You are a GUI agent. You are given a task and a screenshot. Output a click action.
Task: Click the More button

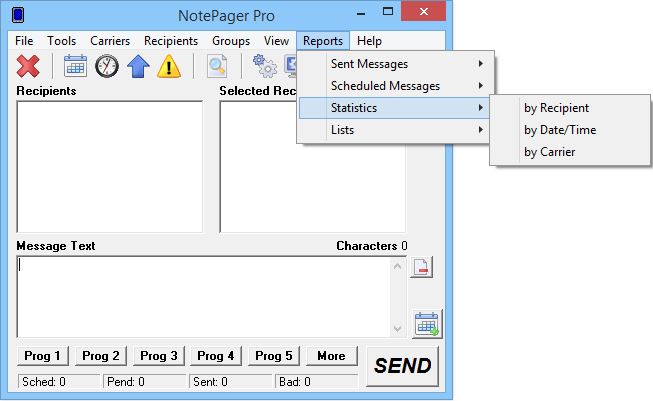(331, 356)
